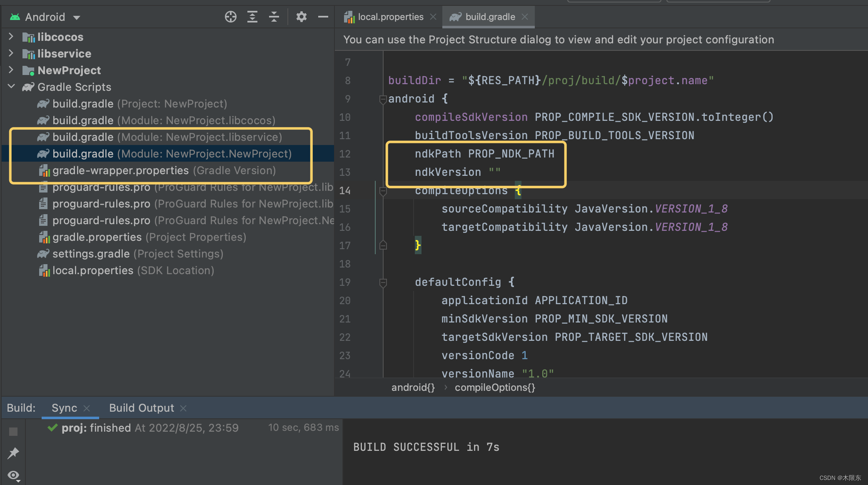This screenshot has height=485, width=868.
Task: Click the buildDir assignment line
Action: click(551, 80)
